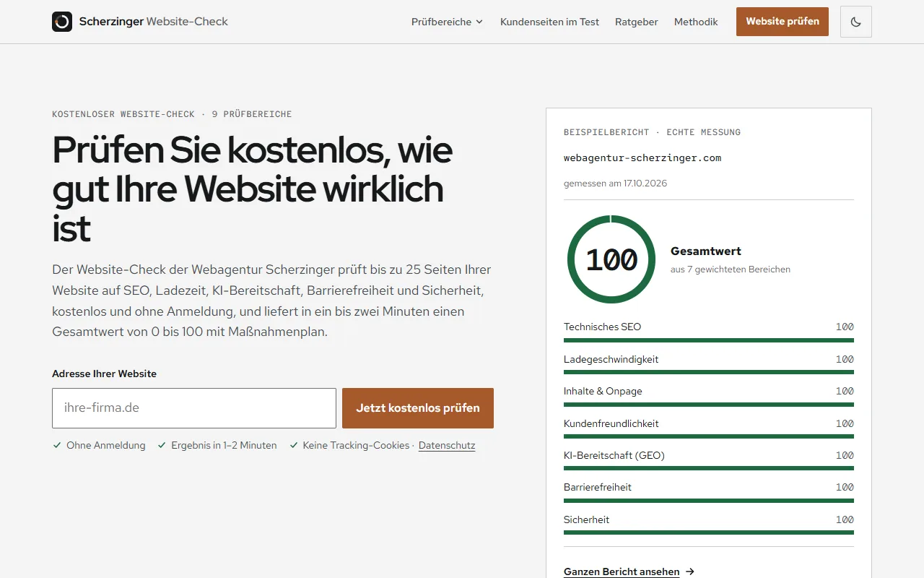The height and width of the screenshot is (578, 924).
Task: Click the Kundenfreundlichkeit row label
Action: click(x=611, y=423)
